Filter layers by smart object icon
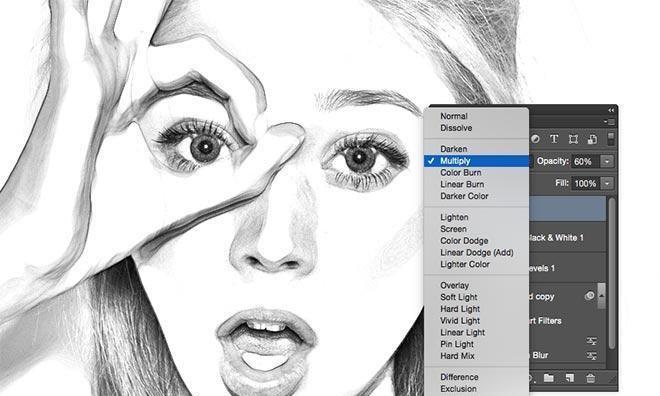This screenshot has height=396, width=660. (x=592, y=139)
